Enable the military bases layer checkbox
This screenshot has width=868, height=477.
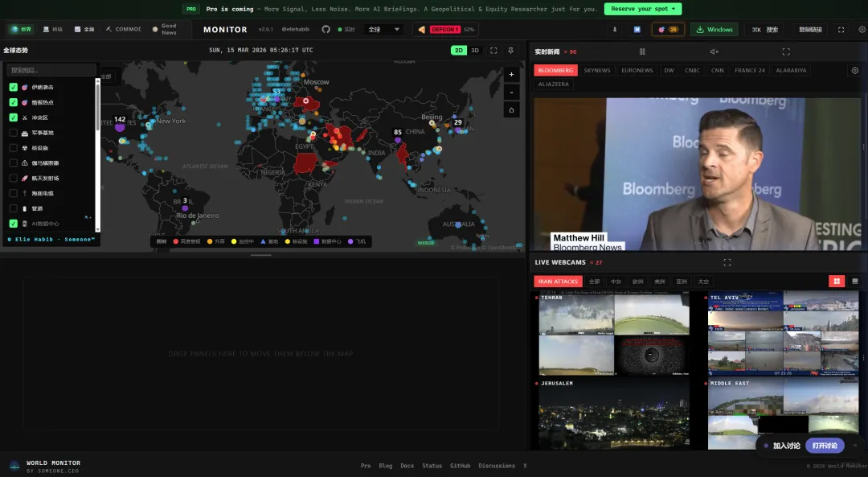[14, 133]
